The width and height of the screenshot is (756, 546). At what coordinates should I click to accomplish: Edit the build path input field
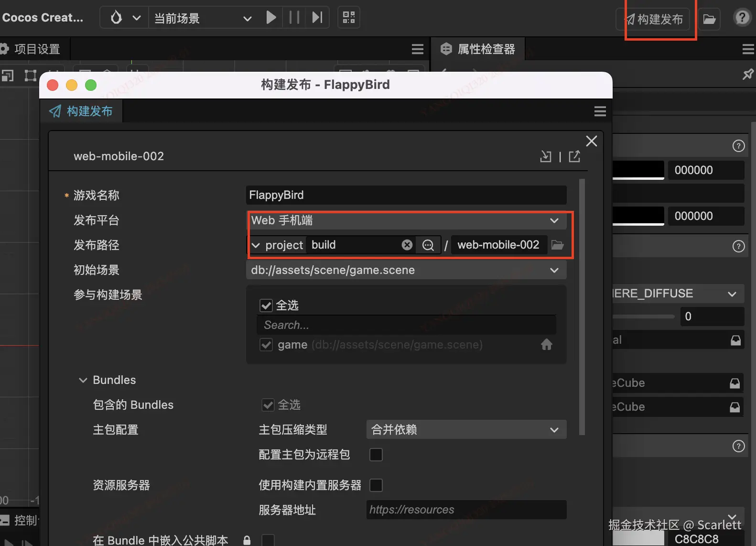tap(354, 245)
